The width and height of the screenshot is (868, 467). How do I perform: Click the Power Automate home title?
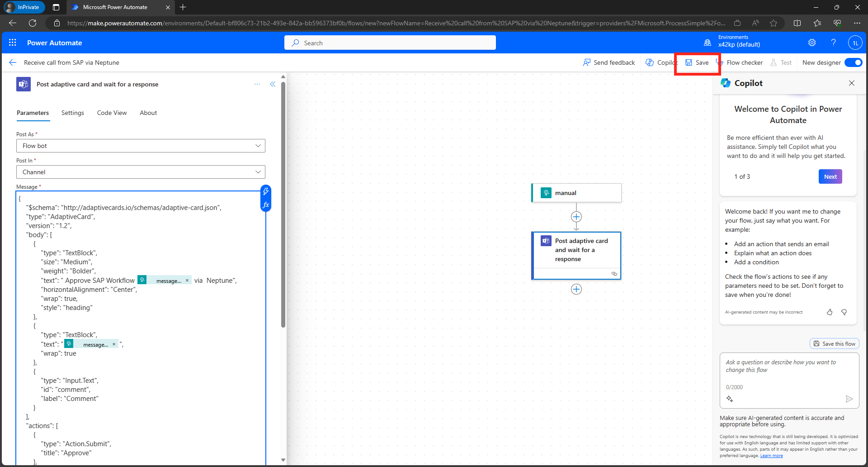click(55, 43)
